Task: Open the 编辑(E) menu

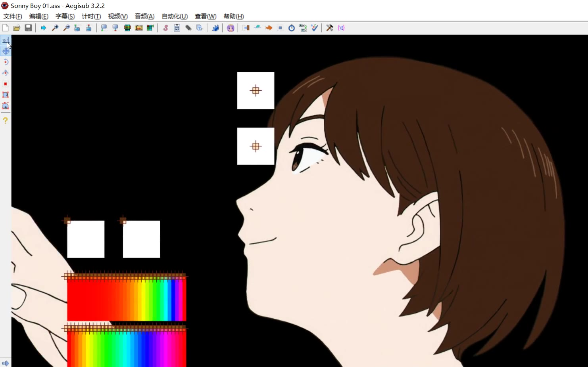Action: click(x=39, y=16)
